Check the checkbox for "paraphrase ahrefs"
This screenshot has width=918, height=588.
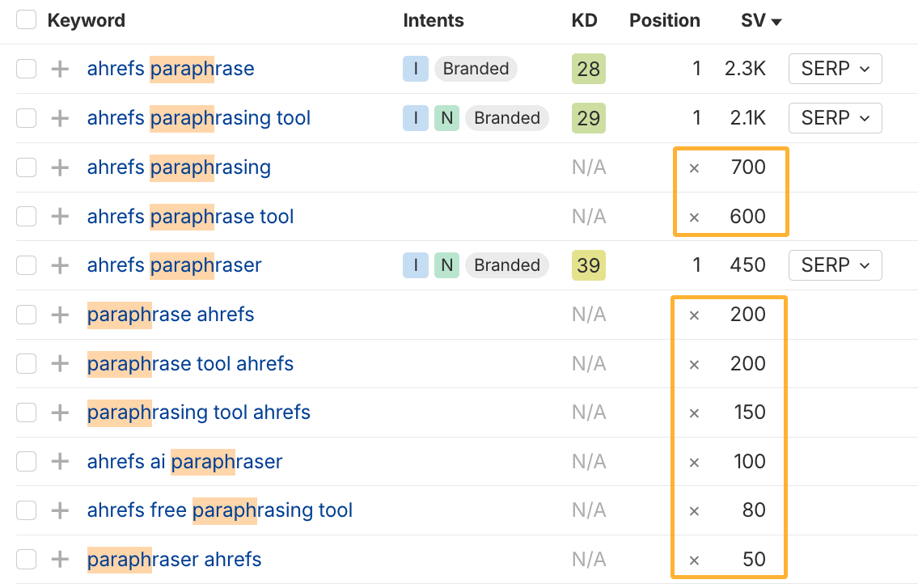(x=26, y=314)
